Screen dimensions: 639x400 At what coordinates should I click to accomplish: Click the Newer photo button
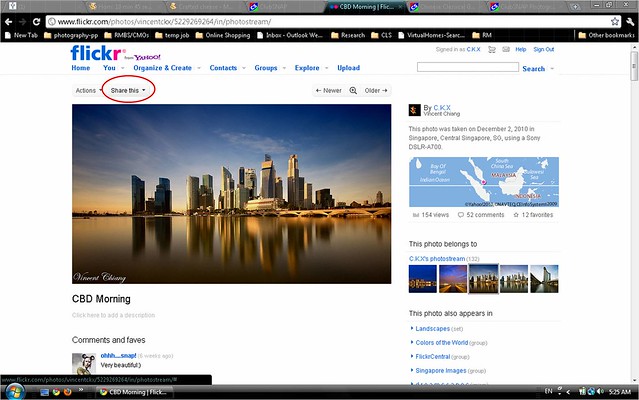328,90
